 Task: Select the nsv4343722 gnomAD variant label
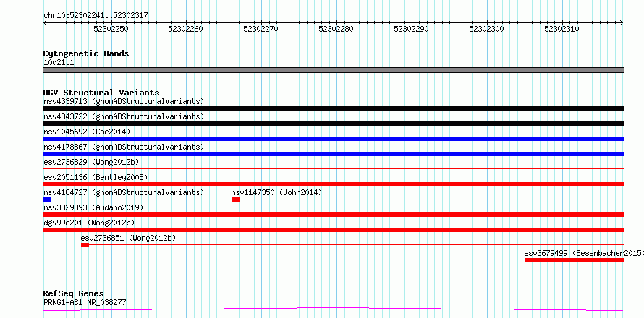(x=124, y=116)
